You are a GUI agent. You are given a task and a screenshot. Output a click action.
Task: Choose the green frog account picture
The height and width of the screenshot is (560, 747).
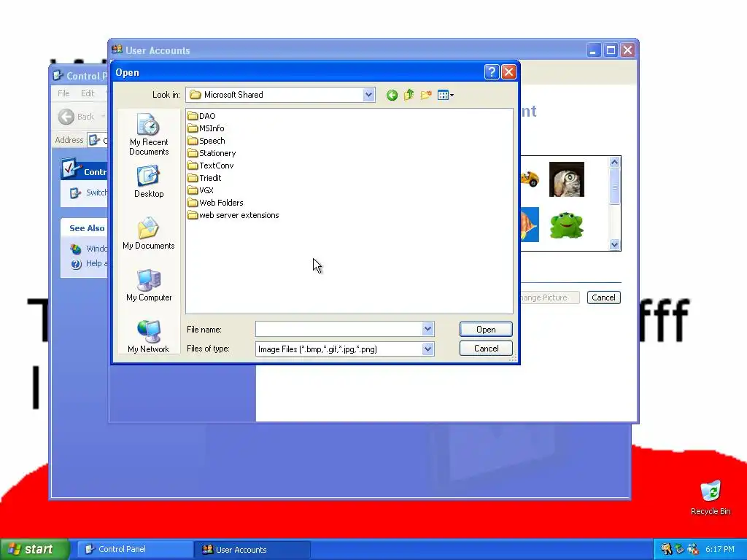[x=566, y=225]
